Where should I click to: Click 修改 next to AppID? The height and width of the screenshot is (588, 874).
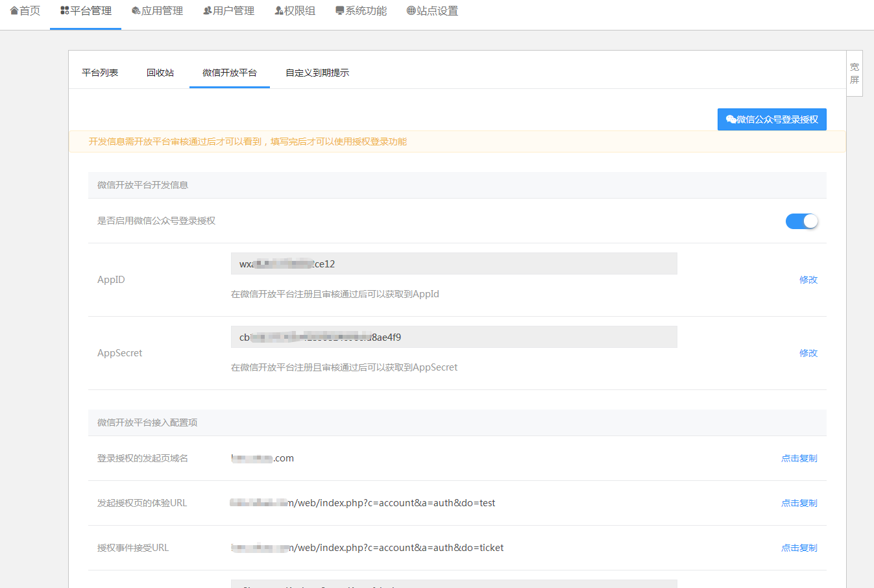[808, 279]
